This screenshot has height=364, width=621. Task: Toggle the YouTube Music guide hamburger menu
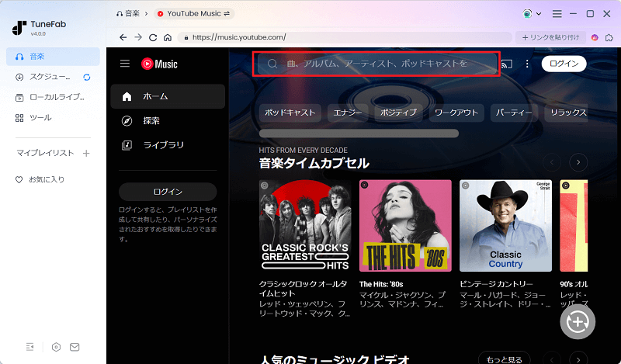(x=125, y=64)
